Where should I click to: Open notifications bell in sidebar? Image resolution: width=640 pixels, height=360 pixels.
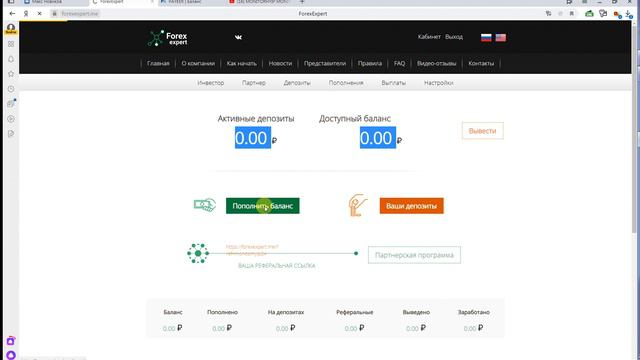click(x=11, y=59)
